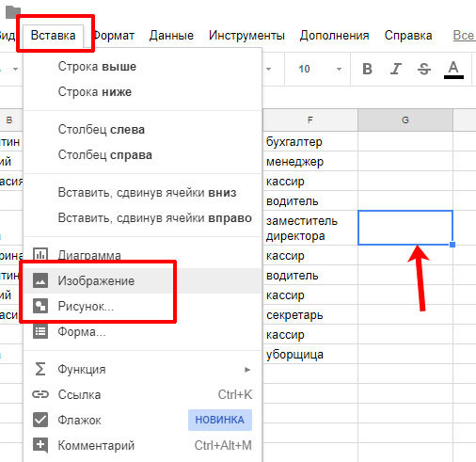Click the first водитель cell below the first кассир

pyautogui.click(x=310, y=200)
